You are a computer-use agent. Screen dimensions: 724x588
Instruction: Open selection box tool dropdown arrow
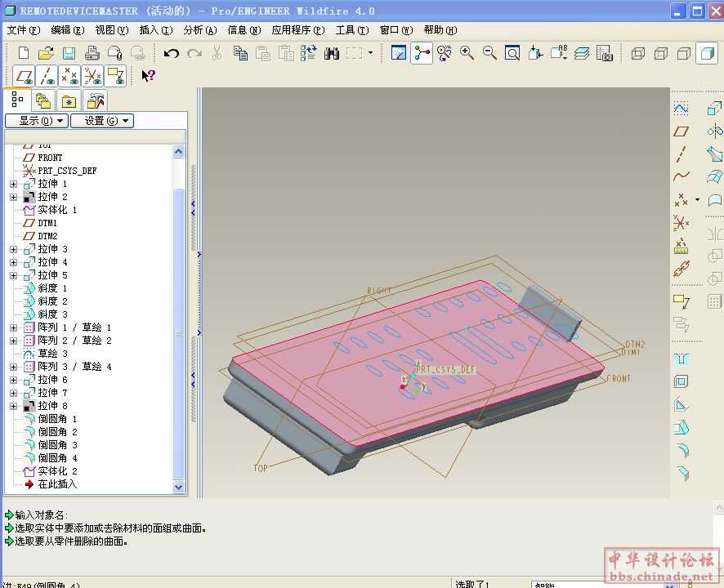370,53
